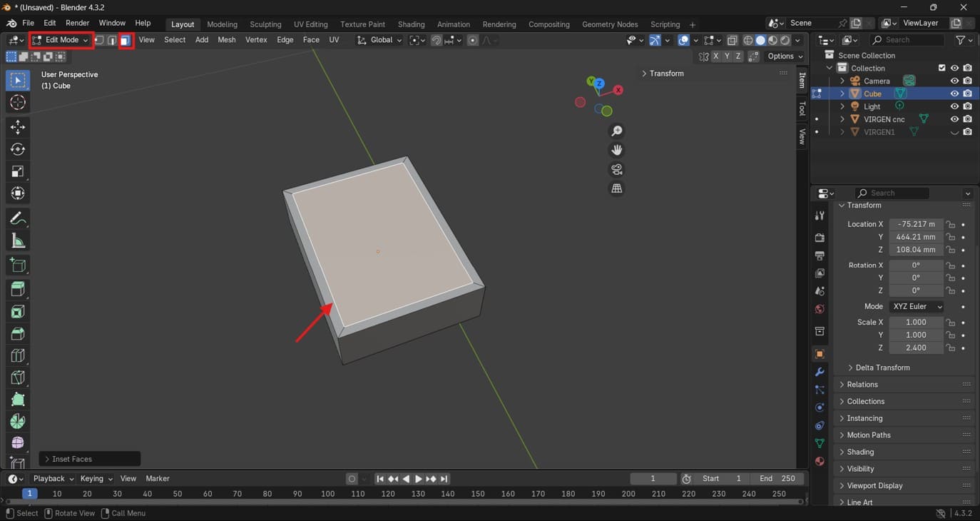Image resolution: width=980 pixels, height=521 pixels.
Task: Switch to face select mode
Action: [126, 40]
